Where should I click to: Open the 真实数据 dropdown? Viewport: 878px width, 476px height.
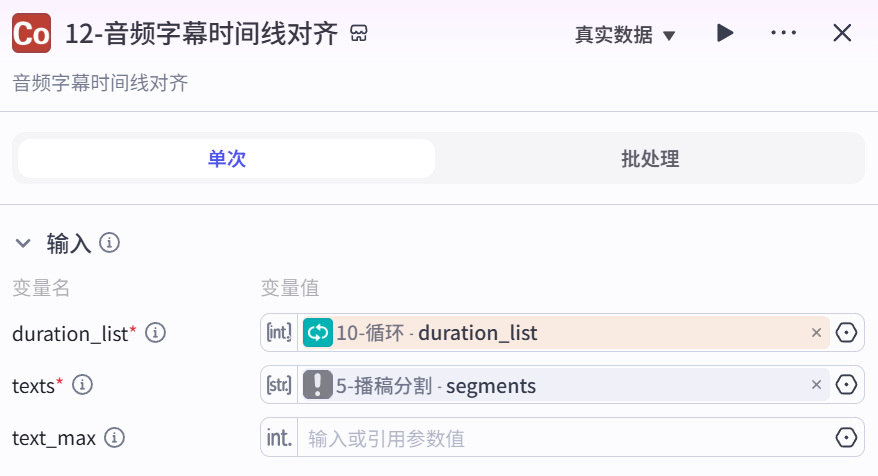(x=625, y=35)
